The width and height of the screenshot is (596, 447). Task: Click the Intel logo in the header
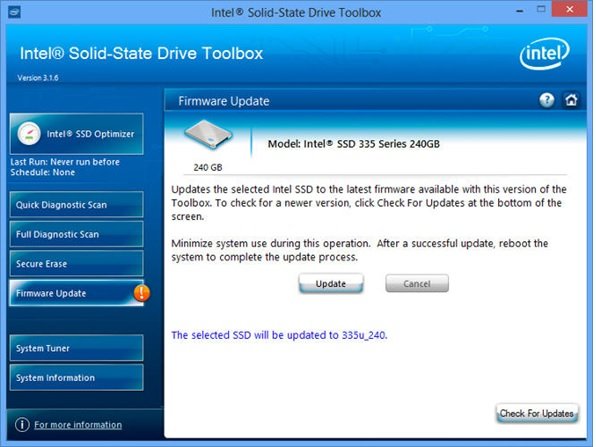(x=545, y=54)
